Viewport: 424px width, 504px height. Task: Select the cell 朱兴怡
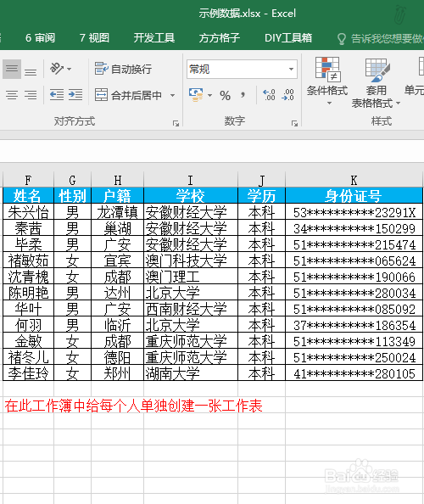click(28, 212)
